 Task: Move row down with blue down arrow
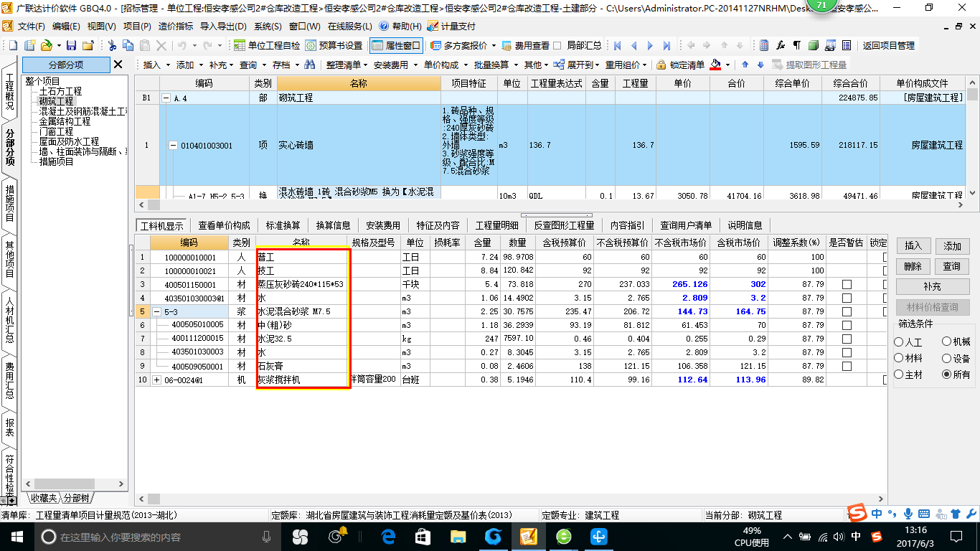pyautogui.click(x=760, y=65)
